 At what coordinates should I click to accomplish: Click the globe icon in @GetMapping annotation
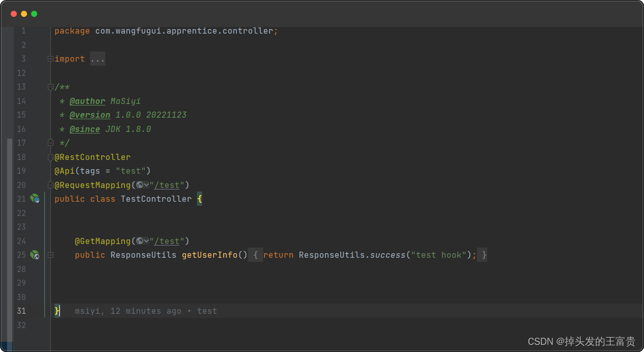click(x=140, y=241)
